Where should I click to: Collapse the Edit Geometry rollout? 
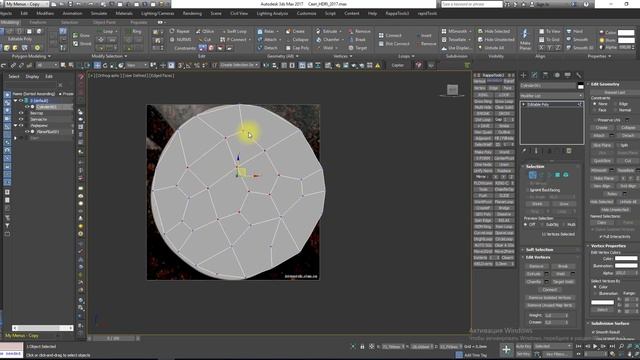coord(605,84)
